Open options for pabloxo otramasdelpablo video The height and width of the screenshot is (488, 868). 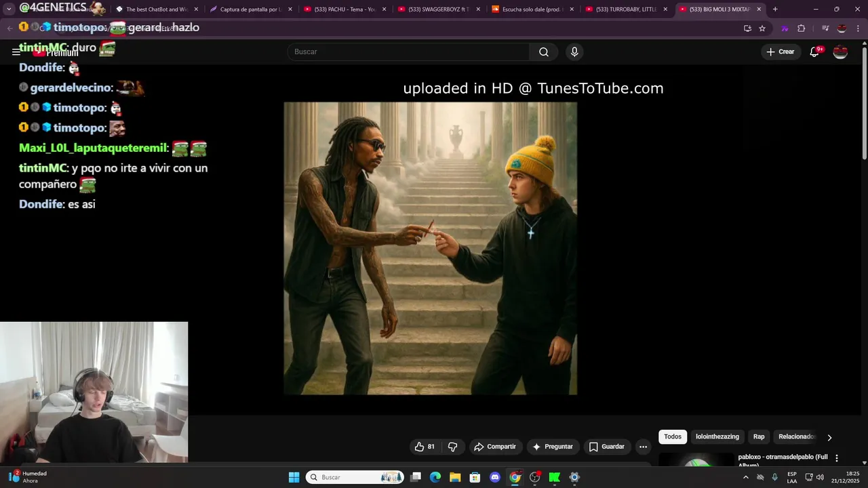pos(837,458)
